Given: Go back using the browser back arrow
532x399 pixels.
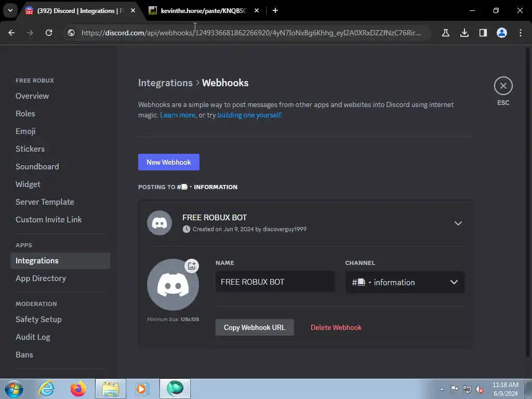Looking at the screenshot, I should click(11, 33).
